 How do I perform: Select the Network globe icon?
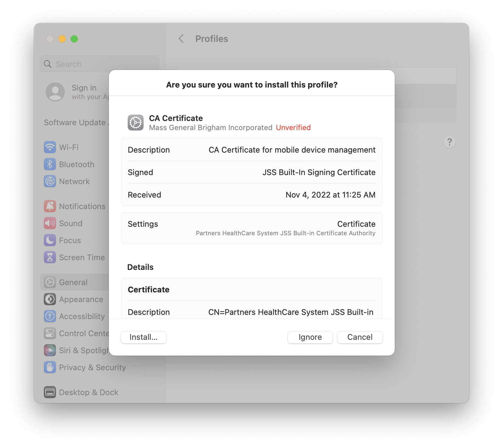[x=50, y=181]
